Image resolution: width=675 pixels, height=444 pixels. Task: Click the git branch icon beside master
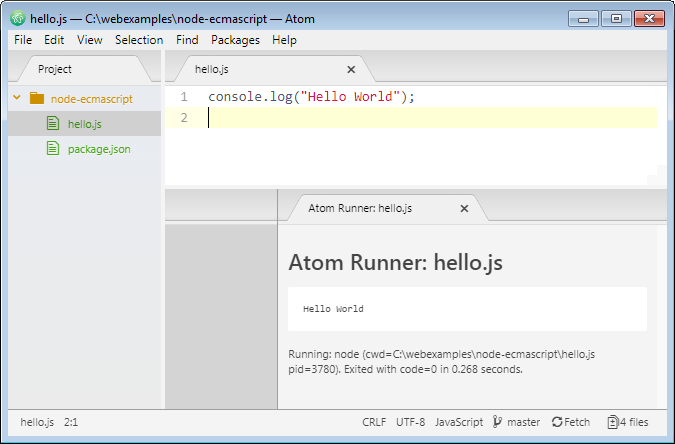coord(497,422)
